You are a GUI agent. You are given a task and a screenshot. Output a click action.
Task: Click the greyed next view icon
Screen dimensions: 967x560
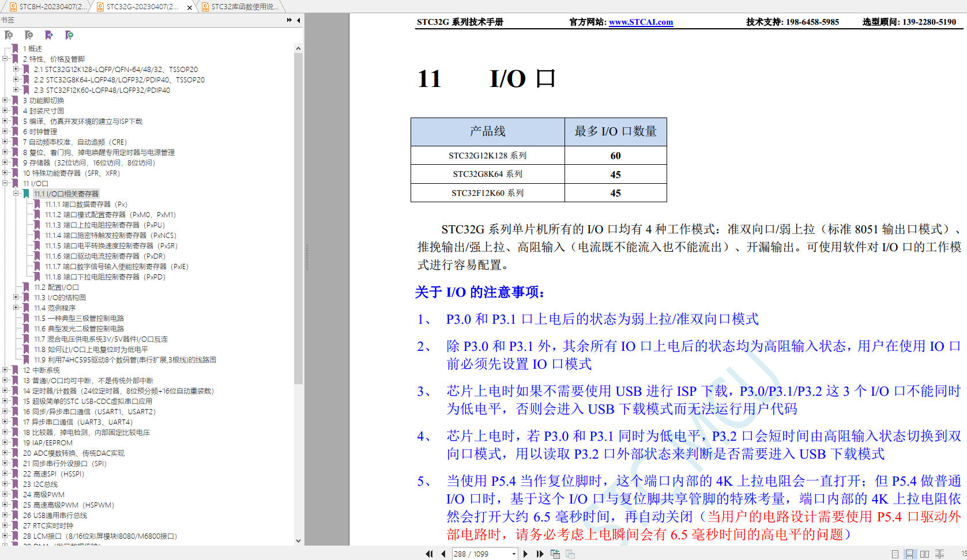point(570,554)
